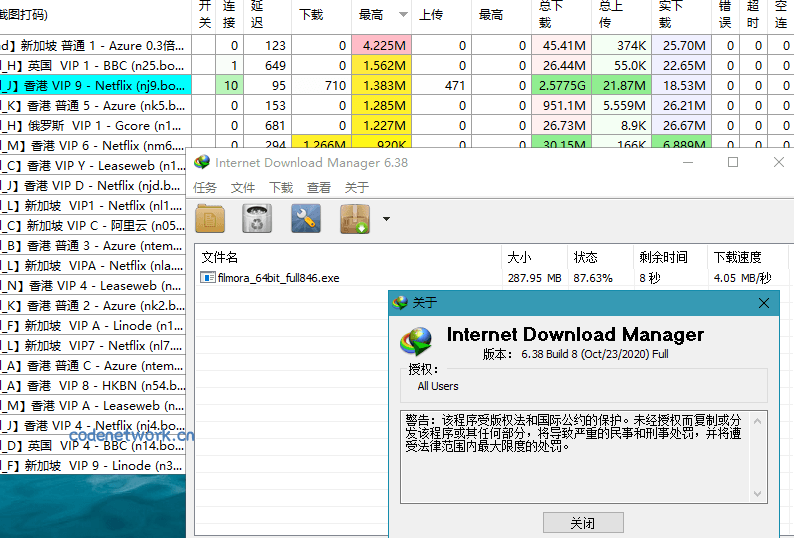794x538 pixels.
Task: Select server row 香港 普通 C - Azure
Action: pyautogui.click(x=93, y=366)
